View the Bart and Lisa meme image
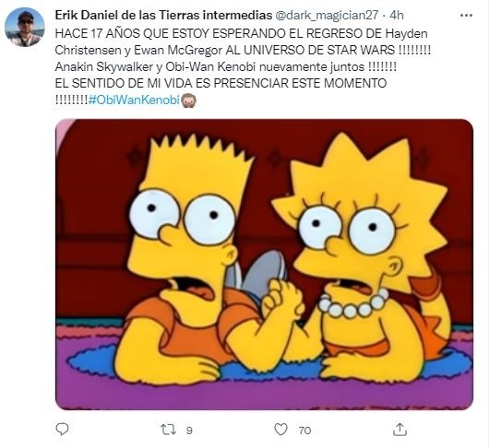This screenshot has height=448, width=489. coord(264,265)
